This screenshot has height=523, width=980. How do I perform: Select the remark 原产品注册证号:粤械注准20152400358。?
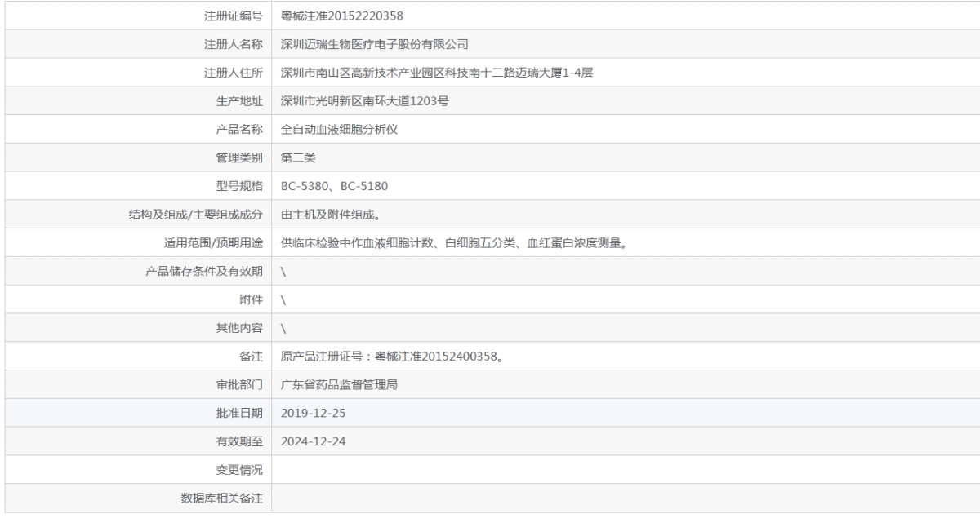[391, 357]
